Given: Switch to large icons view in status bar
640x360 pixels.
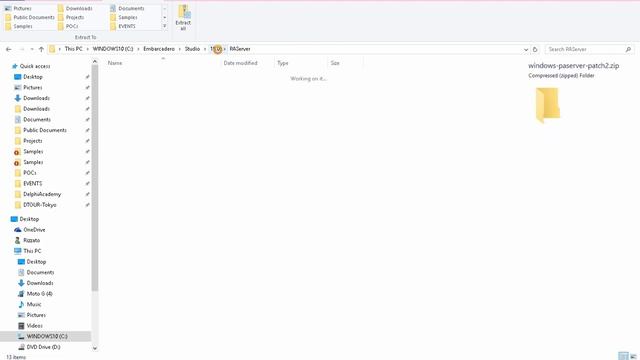Looking at the screenshot, I should [633, 356].
